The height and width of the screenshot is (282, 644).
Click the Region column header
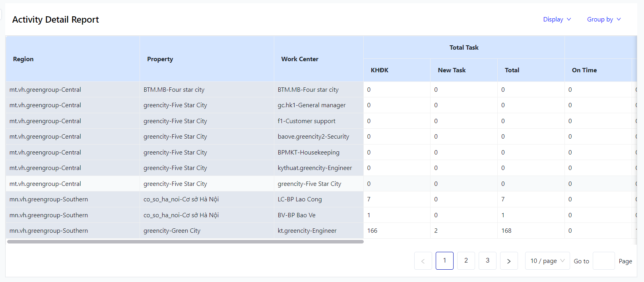click(23, 59)
